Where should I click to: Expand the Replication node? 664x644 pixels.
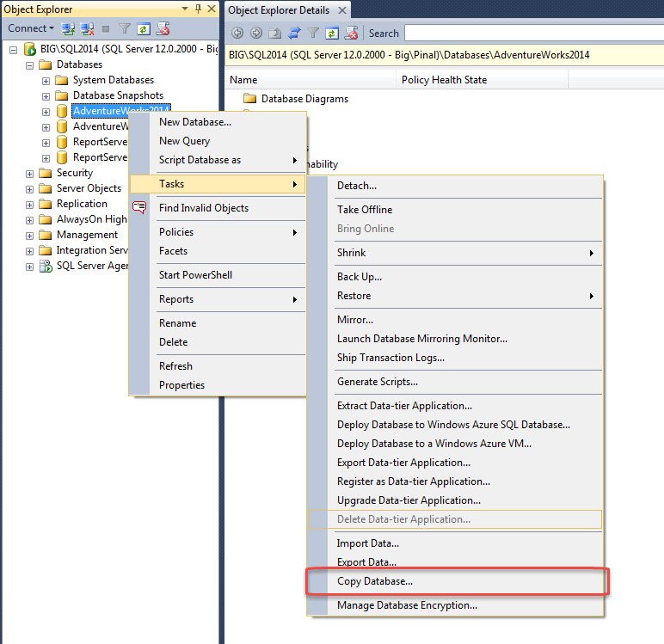coord(29,205)
